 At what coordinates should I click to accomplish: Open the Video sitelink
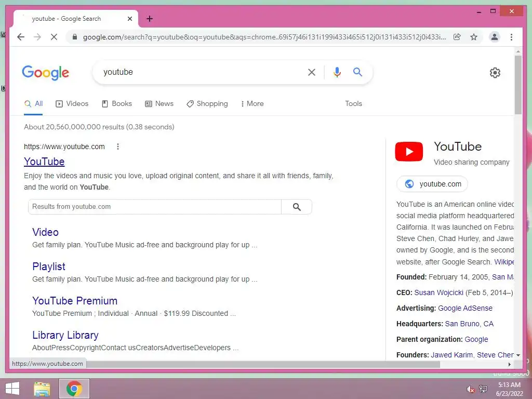[x=46, y=232]
